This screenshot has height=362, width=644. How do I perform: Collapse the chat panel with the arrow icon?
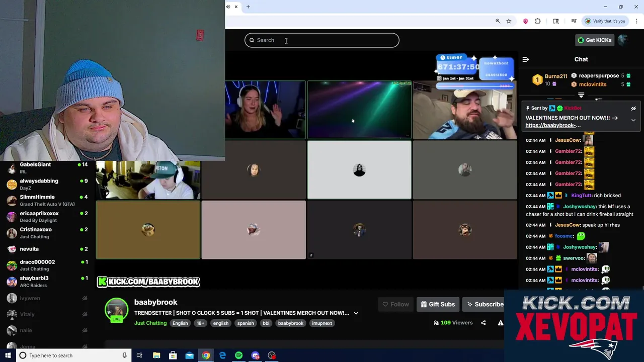point(526,59)
